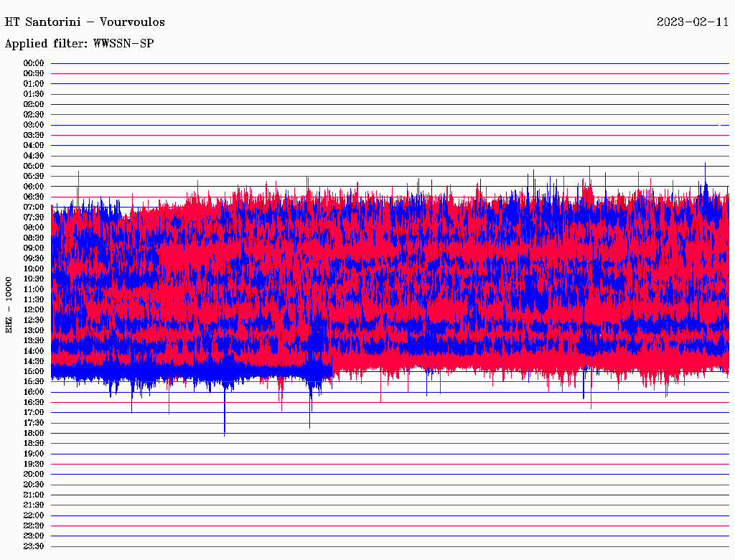The width and height of the screenshot is (735, 560).
Task: Click the 23:30 time label
Action: click(34, 546)
